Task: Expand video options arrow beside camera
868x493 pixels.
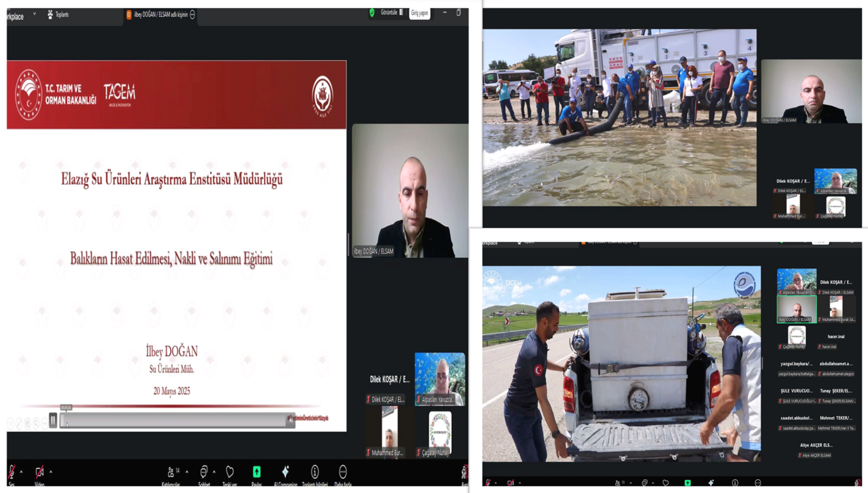Action: tap(51, 472)
